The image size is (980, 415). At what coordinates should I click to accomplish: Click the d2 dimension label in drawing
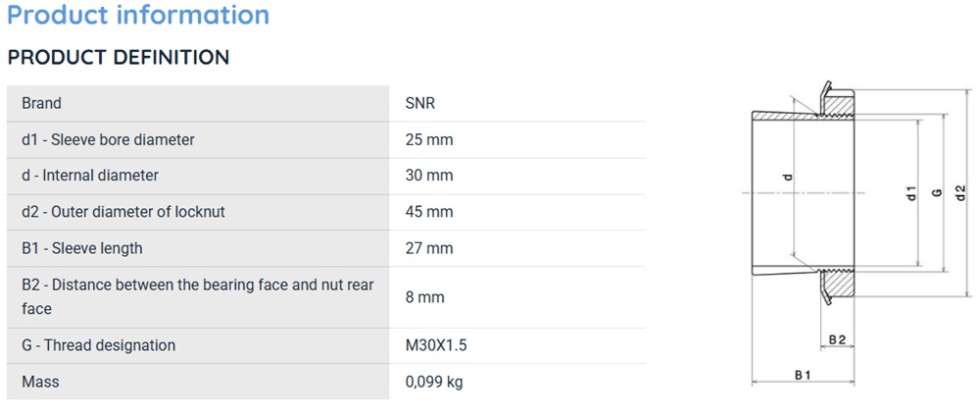pos(961,194)
